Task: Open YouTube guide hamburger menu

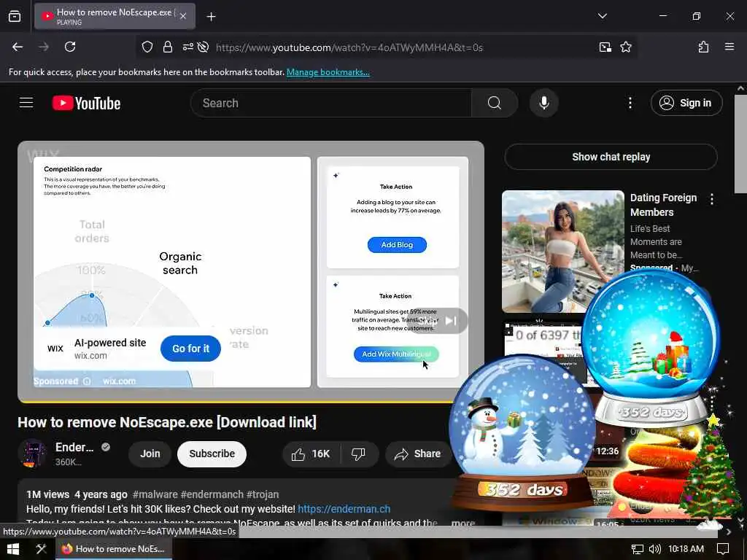Action: (26, 103)
